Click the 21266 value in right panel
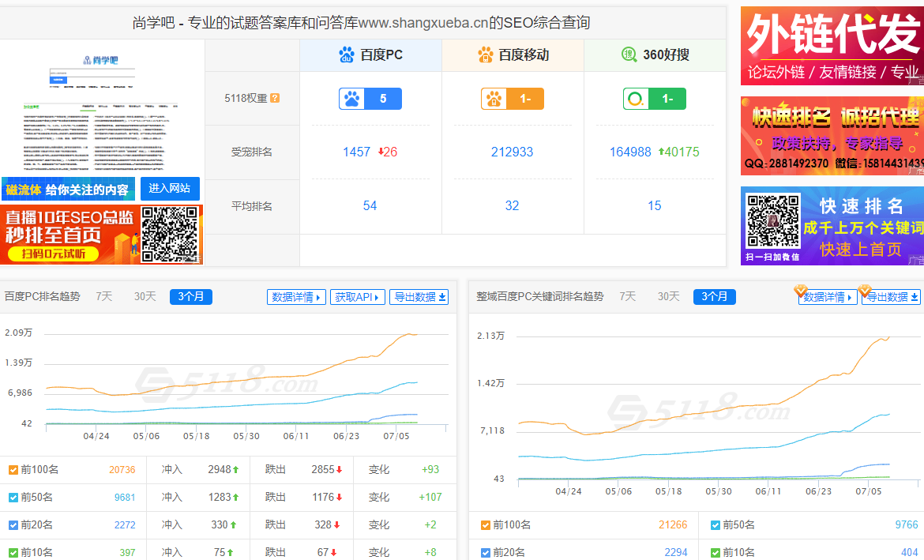 point(673,525)
